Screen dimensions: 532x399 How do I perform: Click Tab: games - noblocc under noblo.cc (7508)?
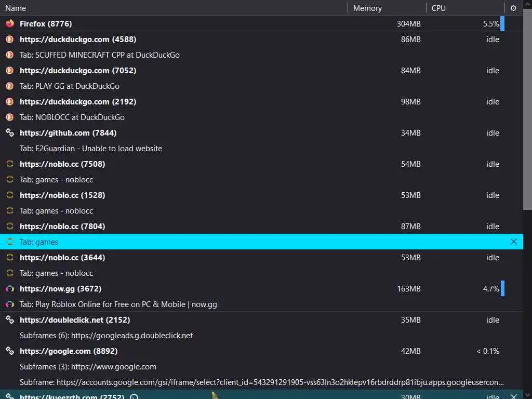tap(262, 179)
